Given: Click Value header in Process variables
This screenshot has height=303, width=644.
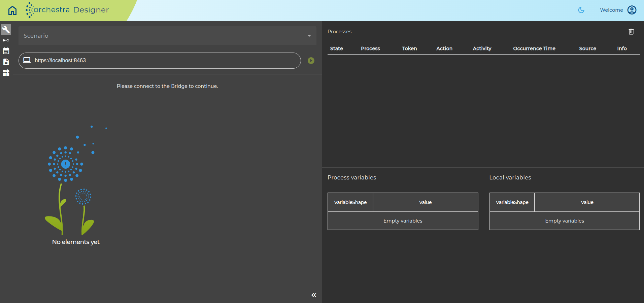Looking at the screenshot, I should click(x=426, y=202).
